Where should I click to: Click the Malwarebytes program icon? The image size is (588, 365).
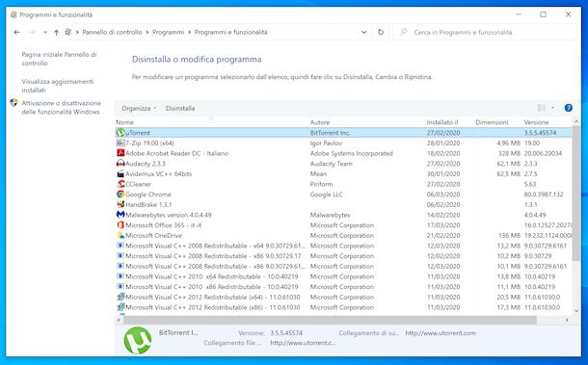120,215
